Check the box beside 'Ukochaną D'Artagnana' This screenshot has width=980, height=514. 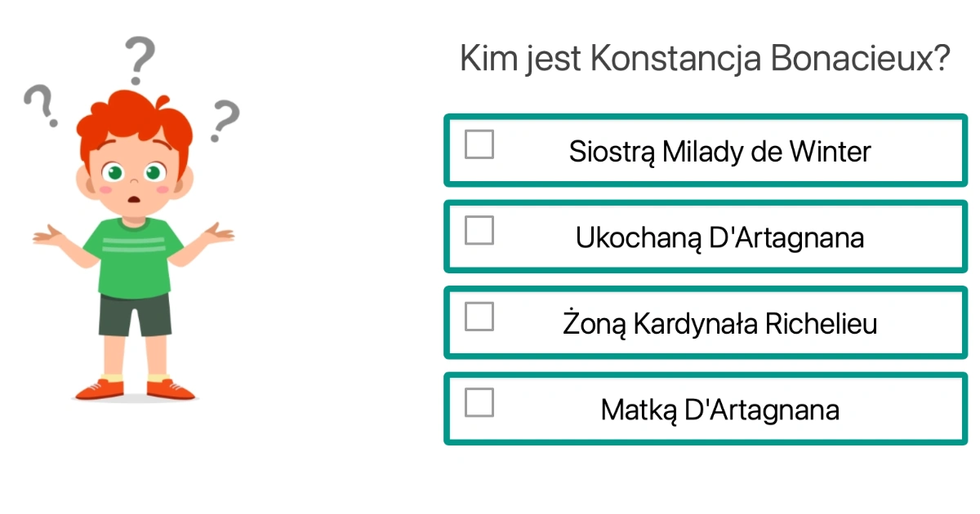[479, 231]
